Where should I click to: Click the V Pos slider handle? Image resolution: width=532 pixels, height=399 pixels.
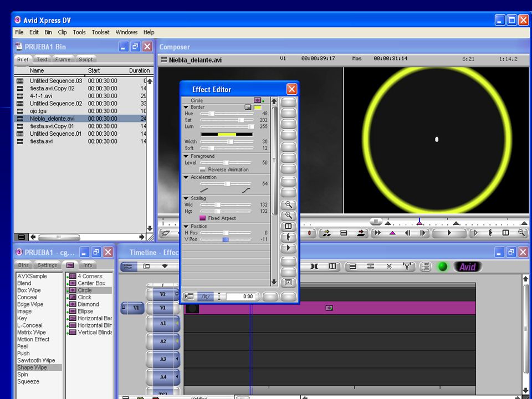point(226,239)
